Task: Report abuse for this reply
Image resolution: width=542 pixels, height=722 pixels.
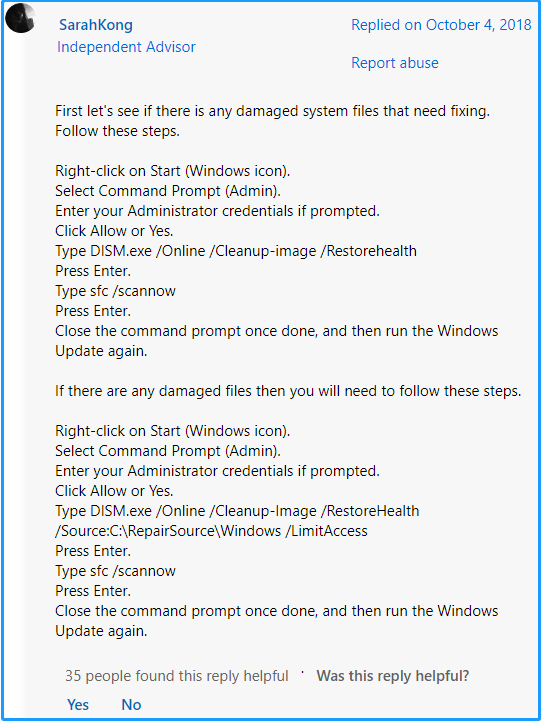Action: pos(395,63)
